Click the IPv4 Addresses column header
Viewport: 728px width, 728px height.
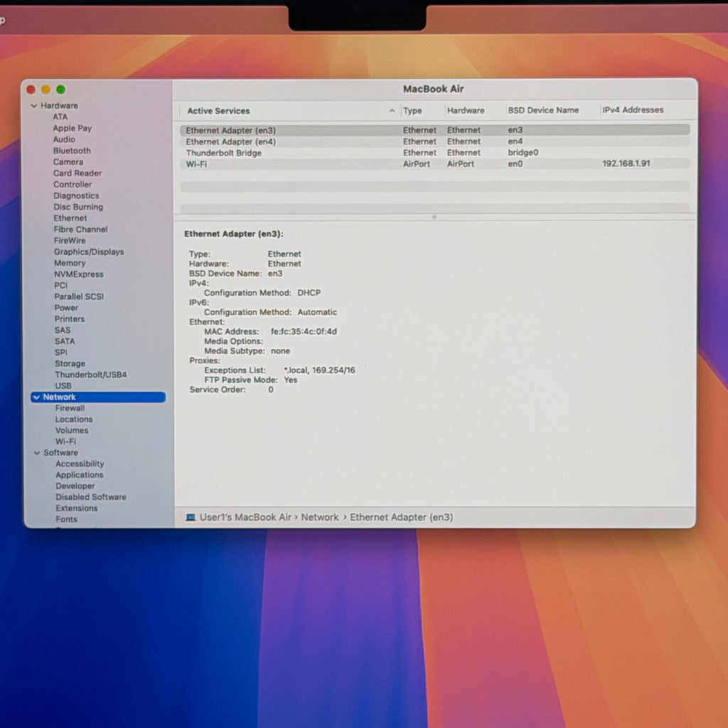pos(633,110)
